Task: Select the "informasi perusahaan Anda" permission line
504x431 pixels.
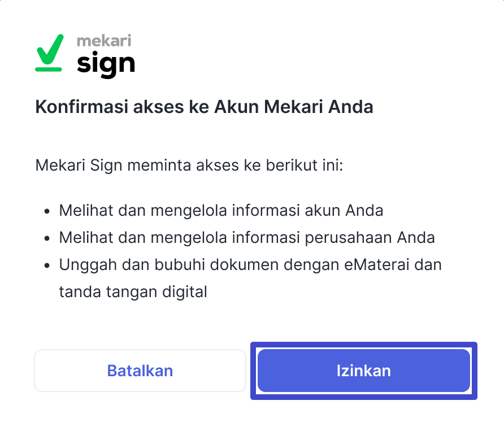Action: point(247,238)
